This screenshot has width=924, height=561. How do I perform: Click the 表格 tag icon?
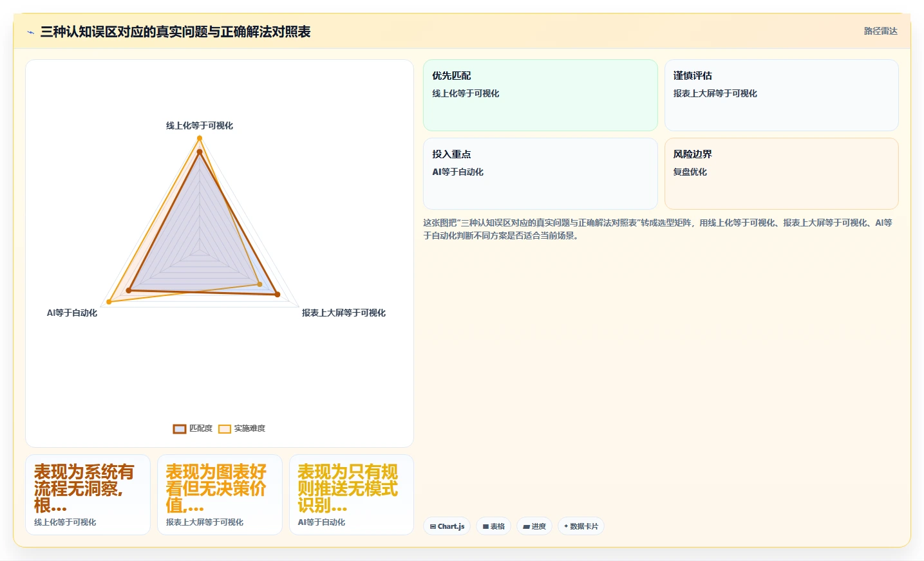click(x=486, y=526)
